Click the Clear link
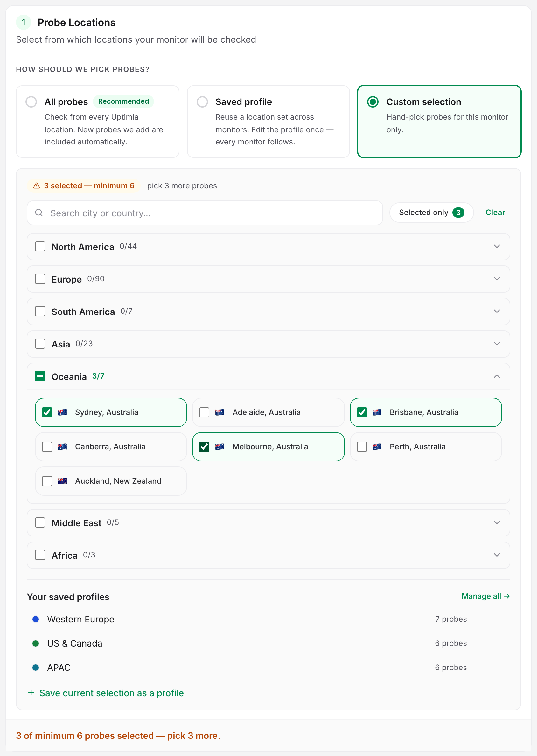 point(495,212)
